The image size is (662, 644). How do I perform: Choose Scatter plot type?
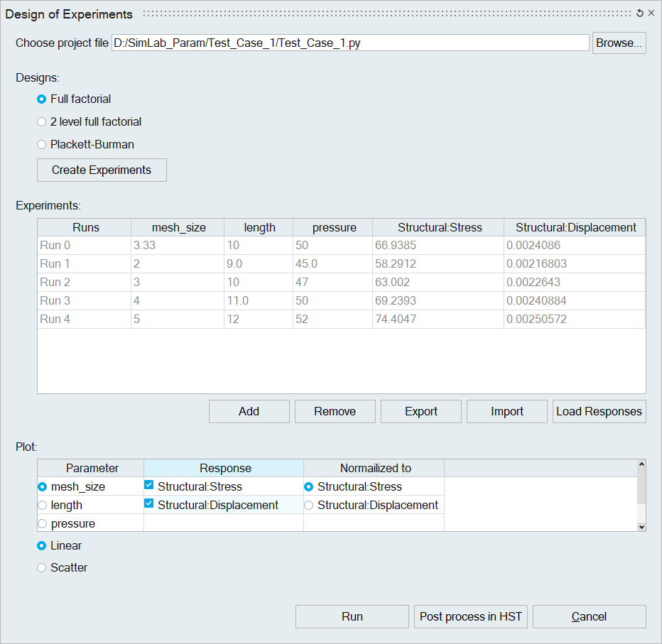pos(42,568)
